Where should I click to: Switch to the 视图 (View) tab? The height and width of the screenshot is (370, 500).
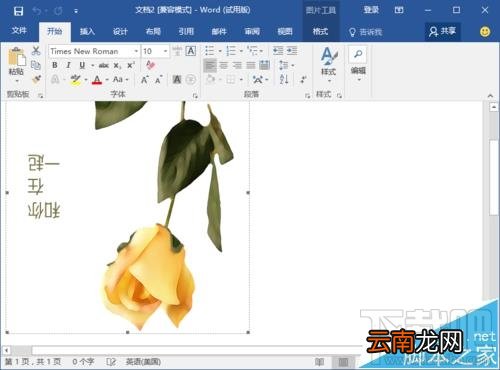click(x=285, y=32)
